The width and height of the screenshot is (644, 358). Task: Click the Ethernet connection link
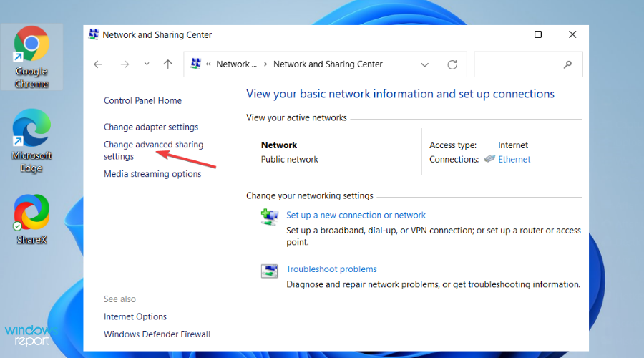[514, 160]
